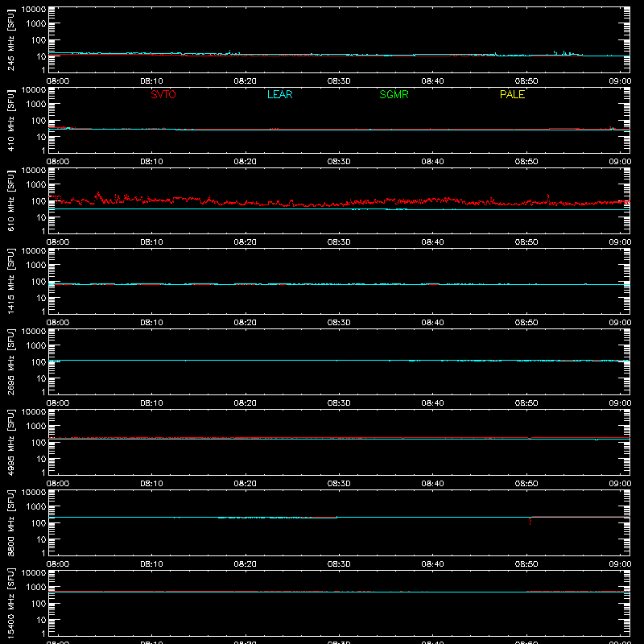The height and width of the screenshot is (644, 644).
Task: Select the 1415 MHz [SFU] axis title
Action: click(x=10, y=281)
